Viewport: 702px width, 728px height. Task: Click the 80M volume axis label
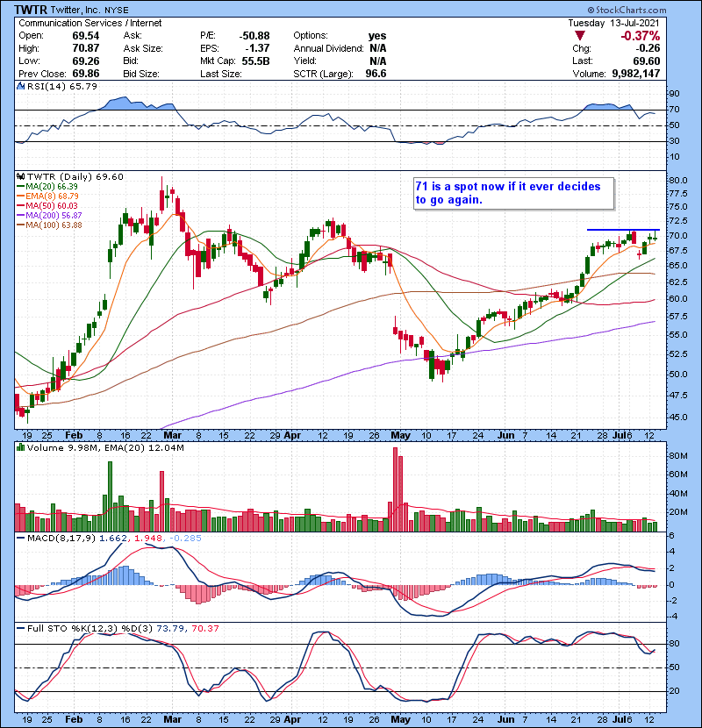click(x=677, y=455)
